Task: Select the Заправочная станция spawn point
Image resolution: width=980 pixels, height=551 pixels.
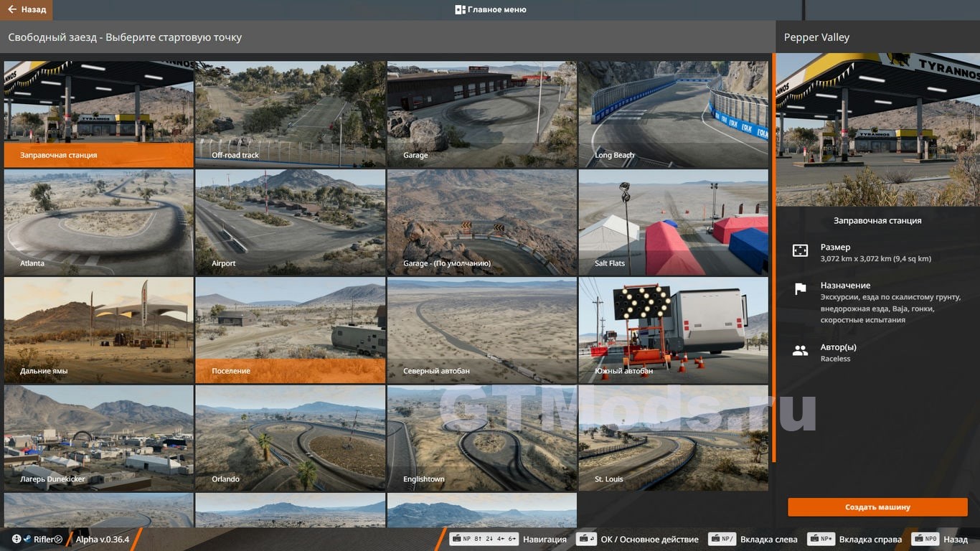Action: (x=98, y=114)
